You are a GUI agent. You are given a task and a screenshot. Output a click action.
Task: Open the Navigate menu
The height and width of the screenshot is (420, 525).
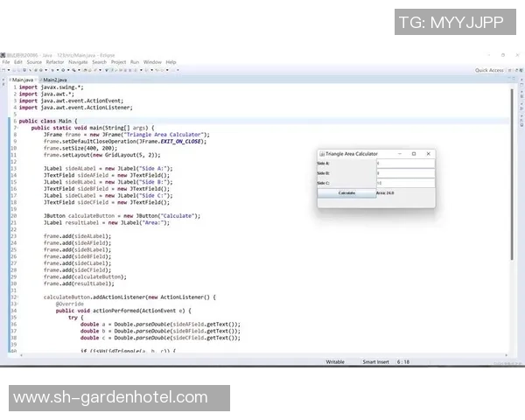[x=78, y=62]
